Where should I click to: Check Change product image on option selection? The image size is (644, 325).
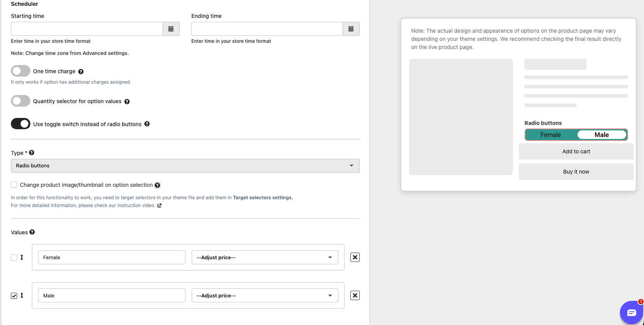click(x=14, y=184)
